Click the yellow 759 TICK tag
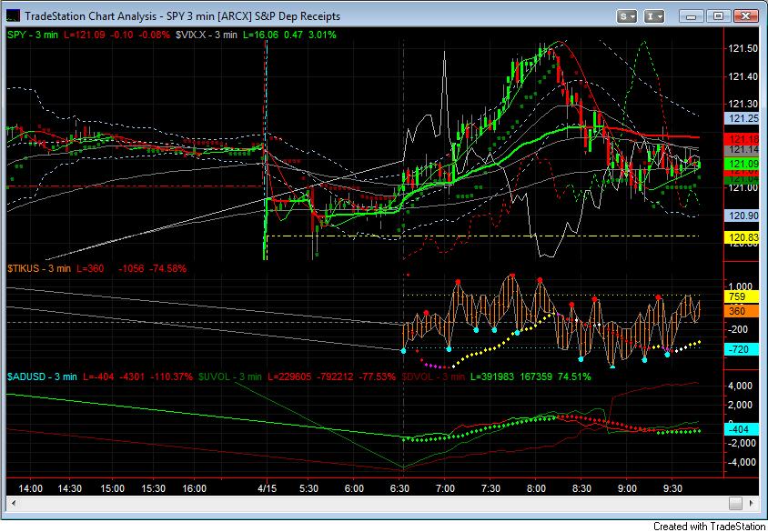The width and height of the screenshot is (768, 532). pyautogui.click(x=742, y=296)
